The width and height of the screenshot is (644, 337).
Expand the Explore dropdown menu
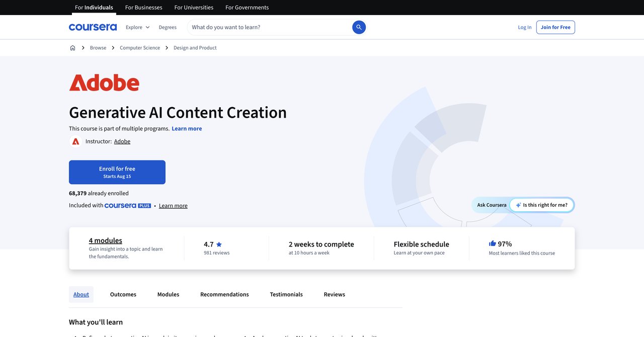[x=138, y=27]
